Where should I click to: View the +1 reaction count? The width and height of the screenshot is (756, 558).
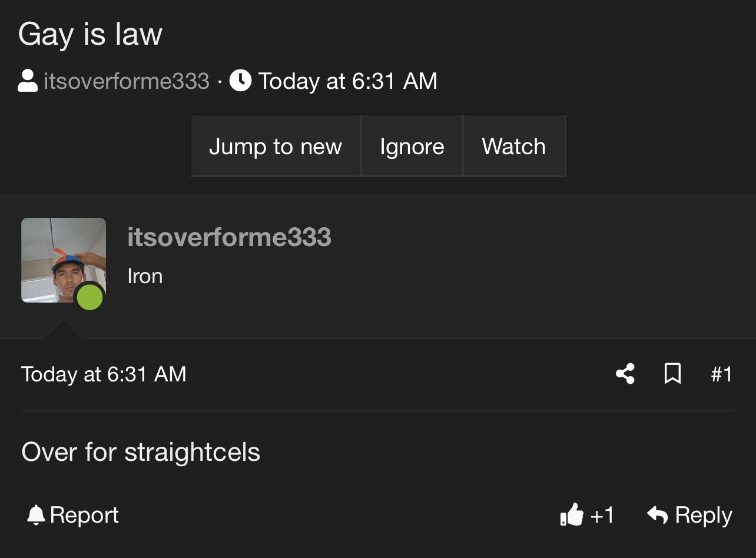tap(602, 515)
